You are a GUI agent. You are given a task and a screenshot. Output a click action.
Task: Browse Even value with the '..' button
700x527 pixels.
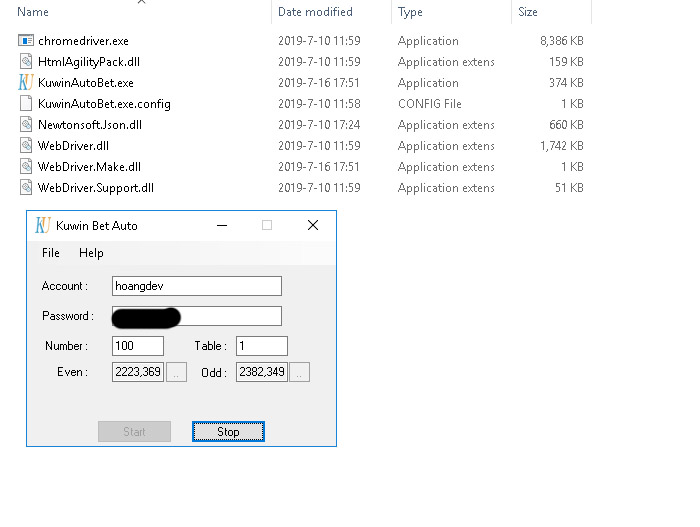tap(176, 372)
